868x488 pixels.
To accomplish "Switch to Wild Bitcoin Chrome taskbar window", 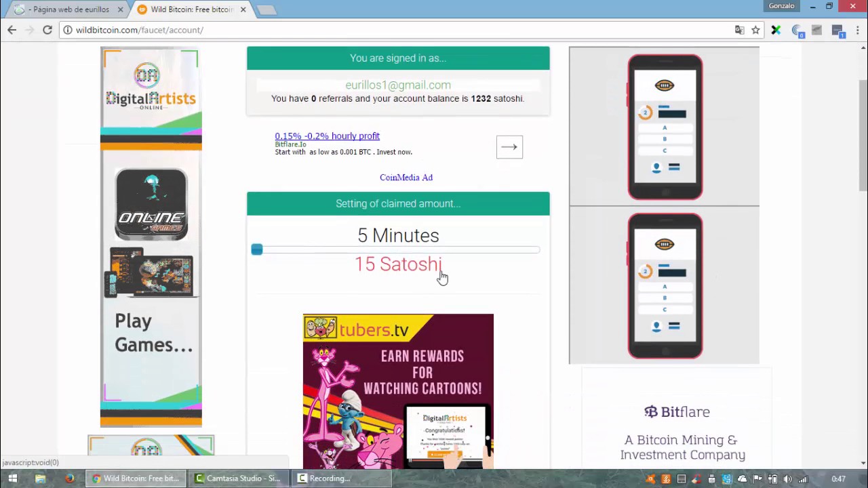I will click(136, 479).
